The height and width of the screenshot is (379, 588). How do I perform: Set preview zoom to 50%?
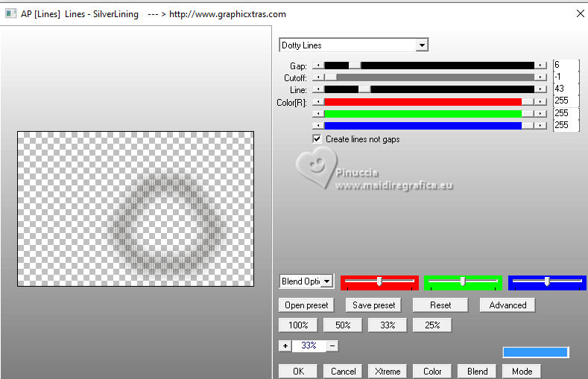click(343, 325)
